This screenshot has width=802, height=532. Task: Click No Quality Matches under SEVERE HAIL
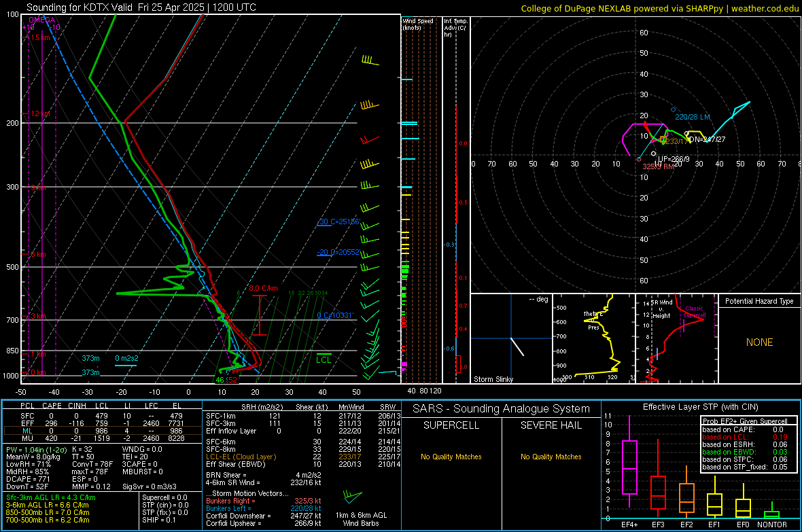[x=551, y=457]
